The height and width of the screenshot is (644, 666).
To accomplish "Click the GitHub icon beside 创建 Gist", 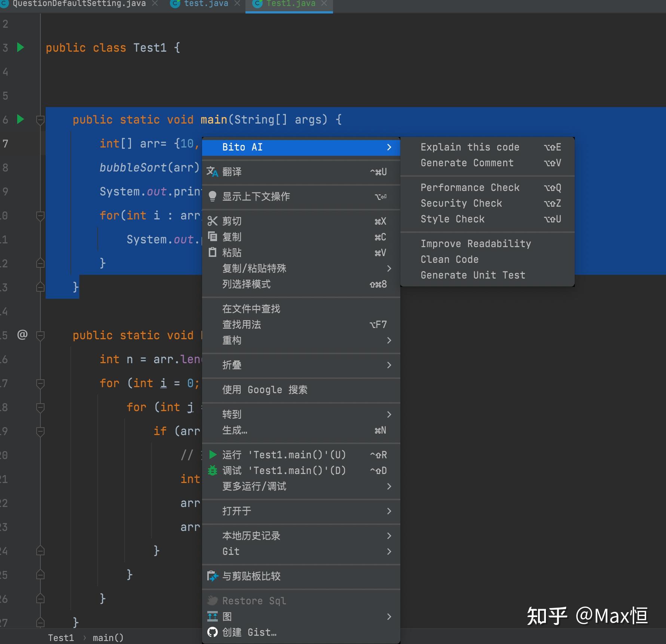I will (212, 632).
